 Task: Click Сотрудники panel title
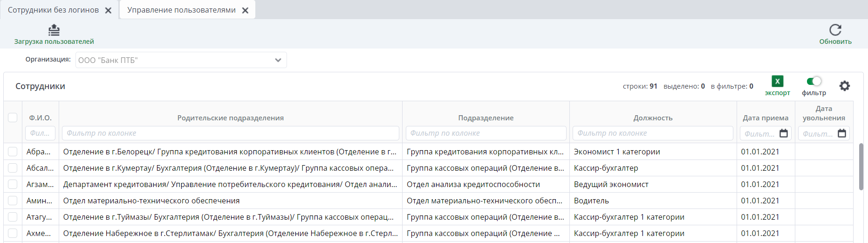point(40,86)
